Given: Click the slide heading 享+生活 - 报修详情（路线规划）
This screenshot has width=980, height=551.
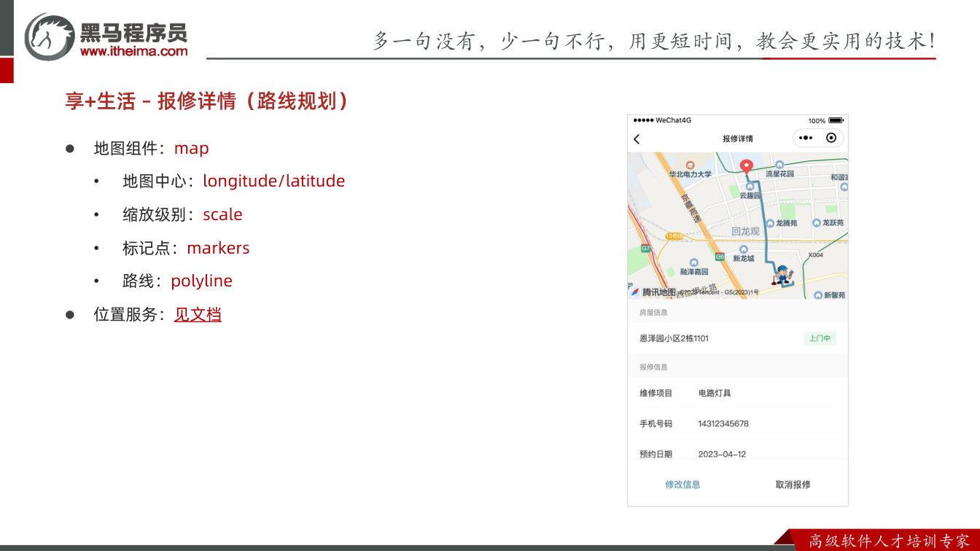Looking at the screenshot, I should click(x=207, y=101).
